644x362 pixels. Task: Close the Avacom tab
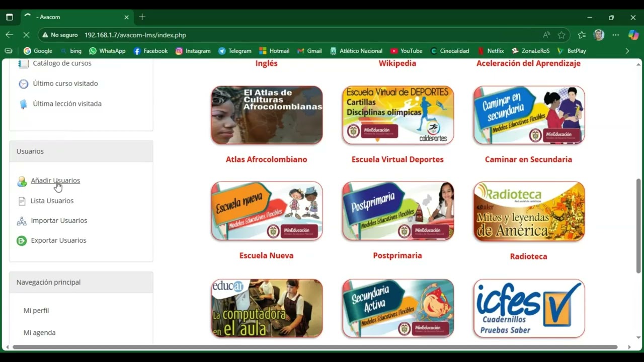pyautogui.click(x=126, y=17)
